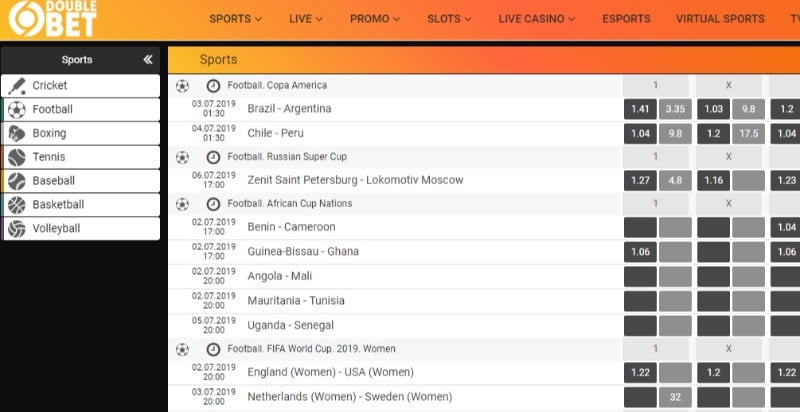Image resolution: width=800 pixels, height=412 pixels.
Task: Choose the Volleyball icon in sidebar
Action: (17, 229)
